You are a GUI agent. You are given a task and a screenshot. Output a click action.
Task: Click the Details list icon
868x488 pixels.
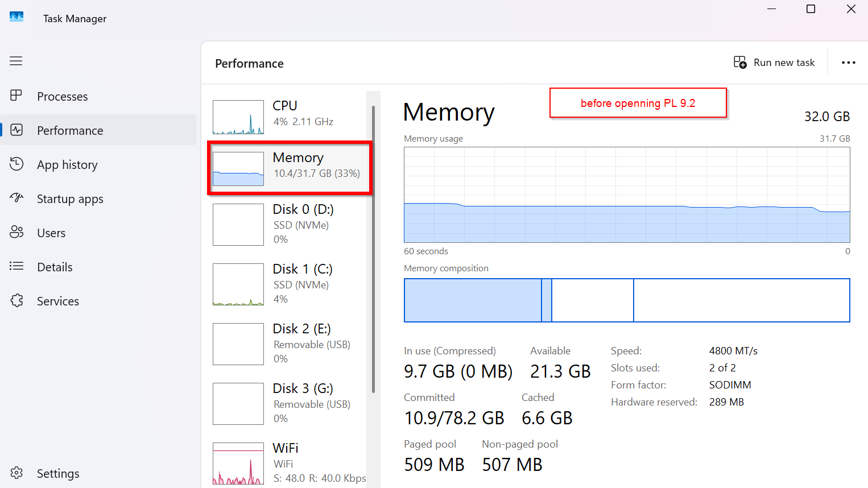click(16, 266)
